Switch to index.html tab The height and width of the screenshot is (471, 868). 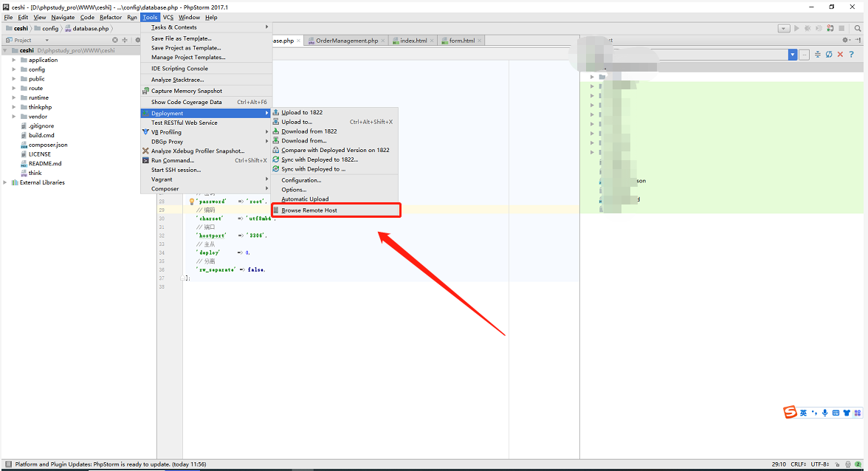[x=413, y=41]
